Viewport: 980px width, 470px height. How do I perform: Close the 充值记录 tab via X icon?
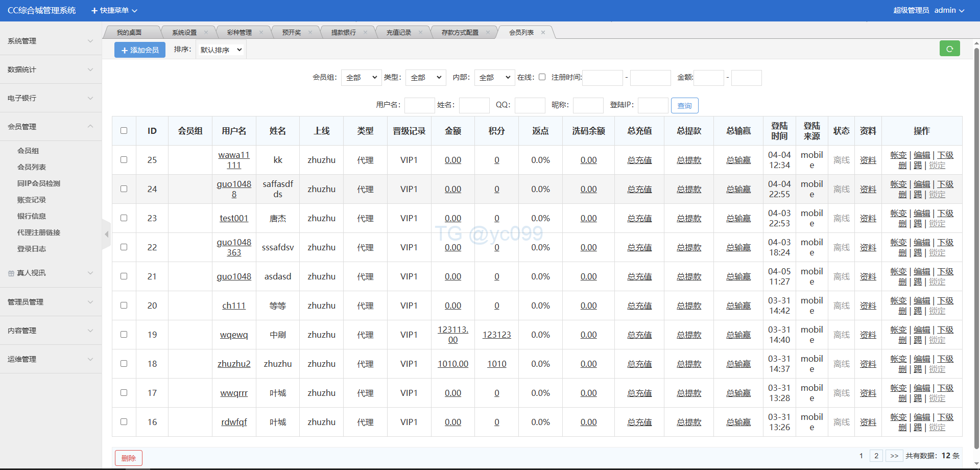tap(420, 33)
